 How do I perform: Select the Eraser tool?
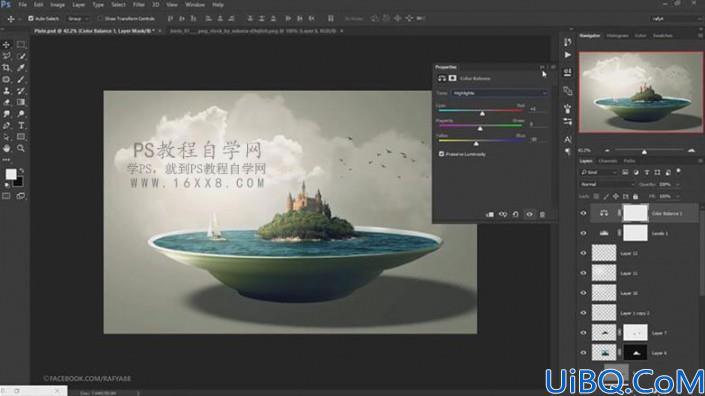(6, 102)
